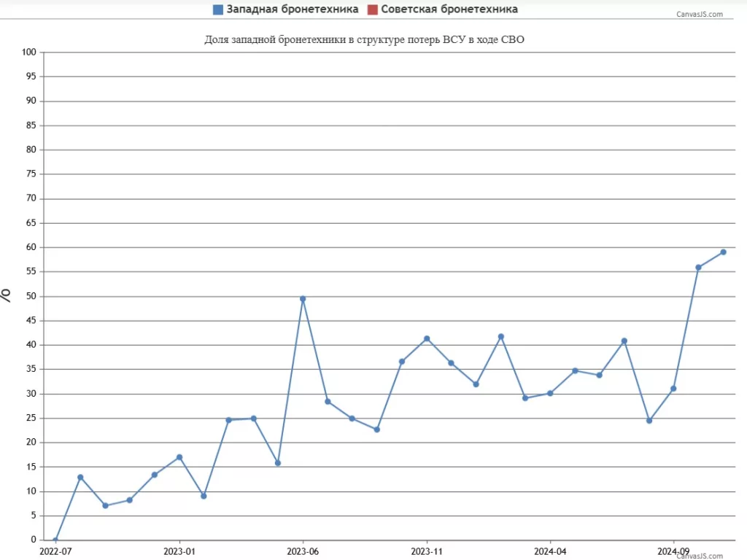Click the 2022-07 x-axis label

tap(55, 551)
